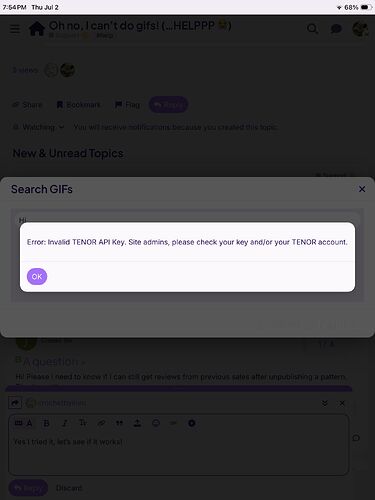Viewport: 375px width, 500px height.
Task: Share this topic
Action: [x=27, y=105]
